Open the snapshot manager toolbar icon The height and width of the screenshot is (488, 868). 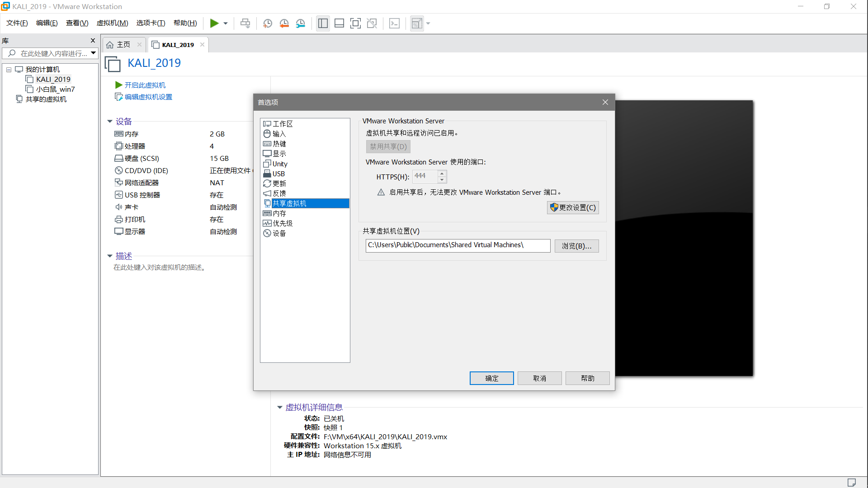click(301, 23)
